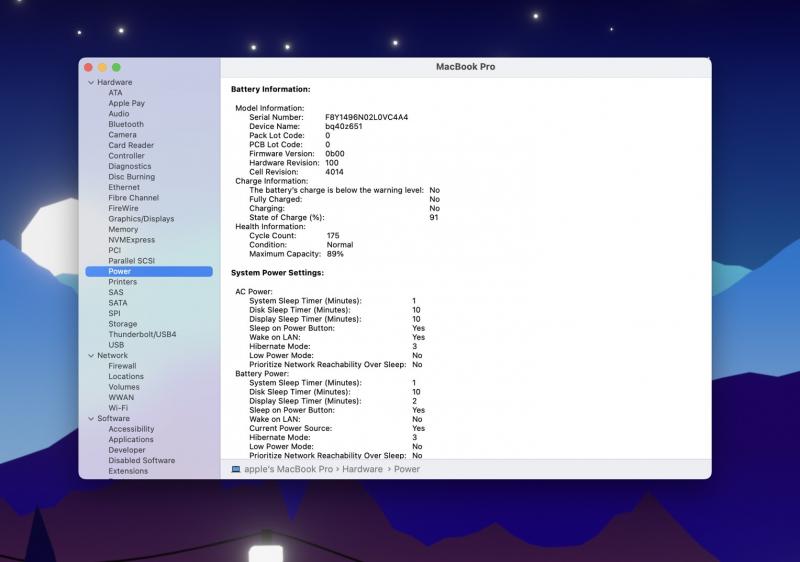
Task: Select FireWire in the sidebar
Action: click(x=123, y=208)
